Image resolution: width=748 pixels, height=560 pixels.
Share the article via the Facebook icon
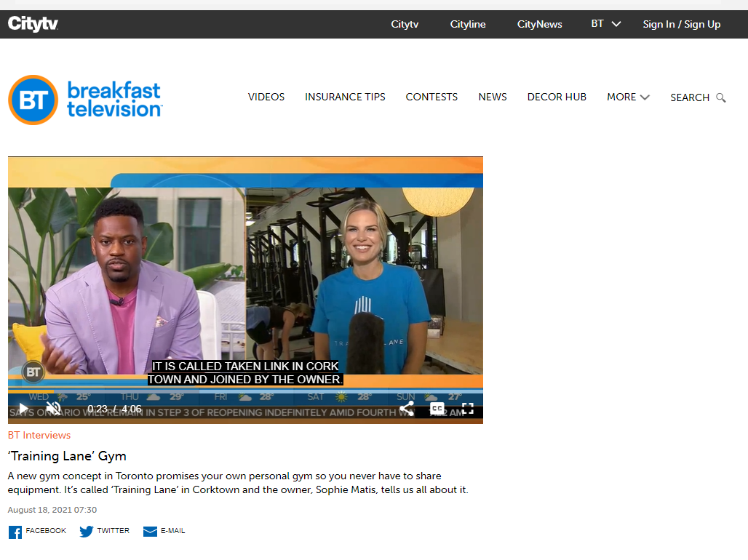tap(14, 532)
